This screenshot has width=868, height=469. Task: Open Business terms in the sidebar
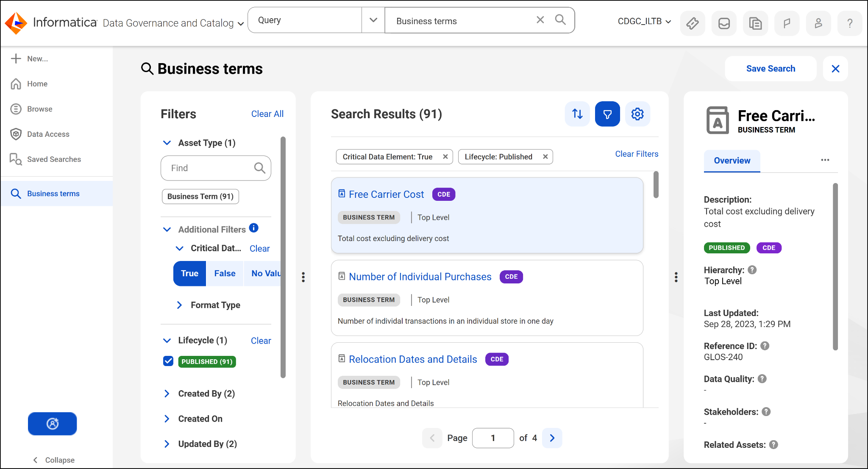click(x=57, y=194)
